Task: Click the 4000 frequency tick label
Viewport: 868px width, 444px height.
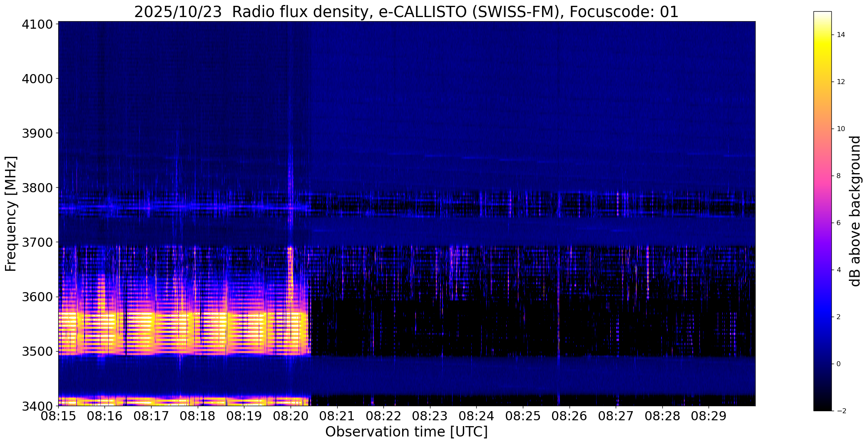Action: click(38, 79)
